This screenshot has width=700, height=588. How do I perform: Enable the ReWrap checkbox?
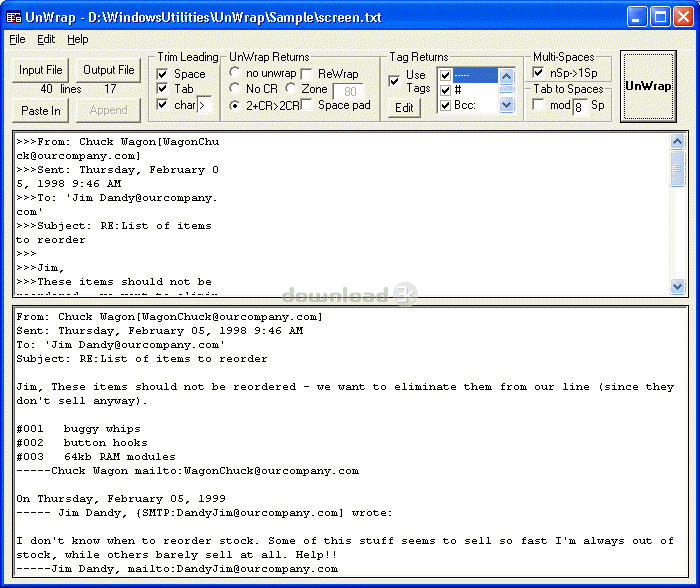click(307, 74)
